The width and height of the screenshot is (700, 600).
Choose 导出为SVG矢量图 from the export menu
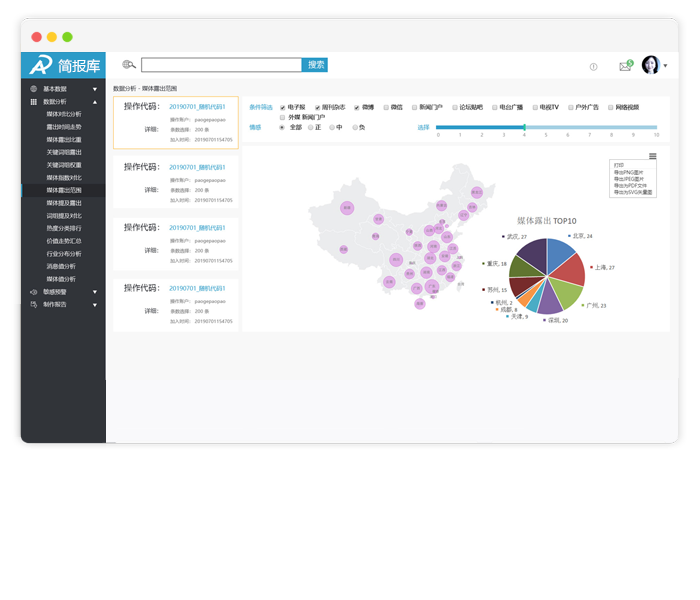(x=633, y=192)
